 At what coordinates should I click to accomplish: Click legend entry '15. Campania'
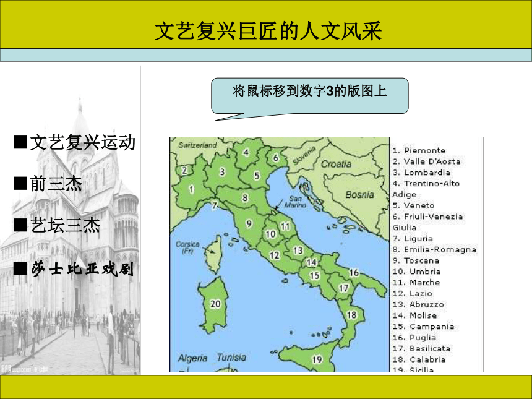(x=423, y=327)
